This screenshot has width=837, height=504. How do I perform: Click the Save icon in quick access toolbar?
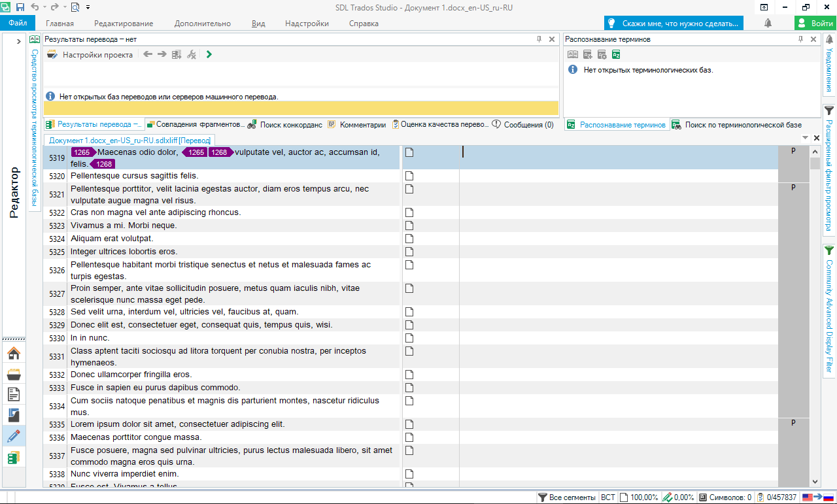click(20, 7)
